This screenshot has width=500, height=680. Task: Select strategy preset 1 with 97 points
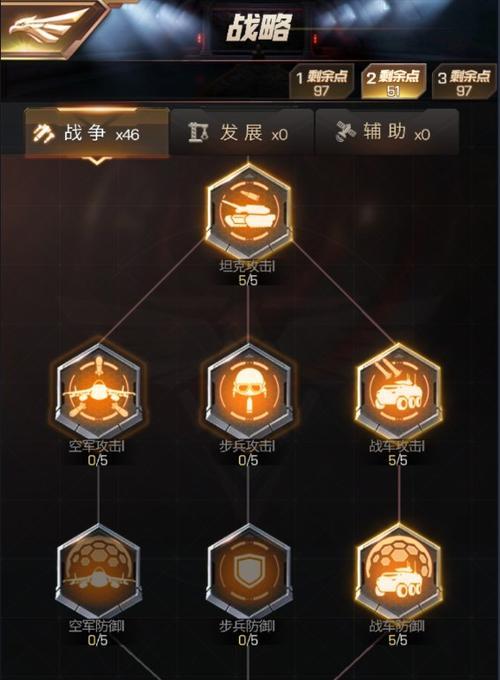coord(321,82)
